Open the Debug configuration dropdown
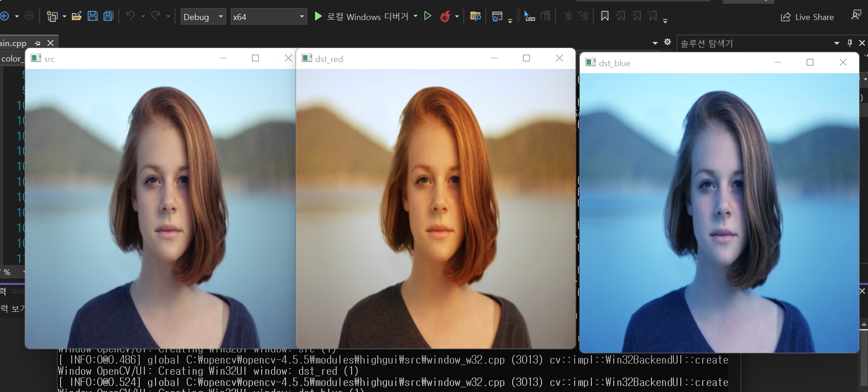868x392 pixels. 203,17
